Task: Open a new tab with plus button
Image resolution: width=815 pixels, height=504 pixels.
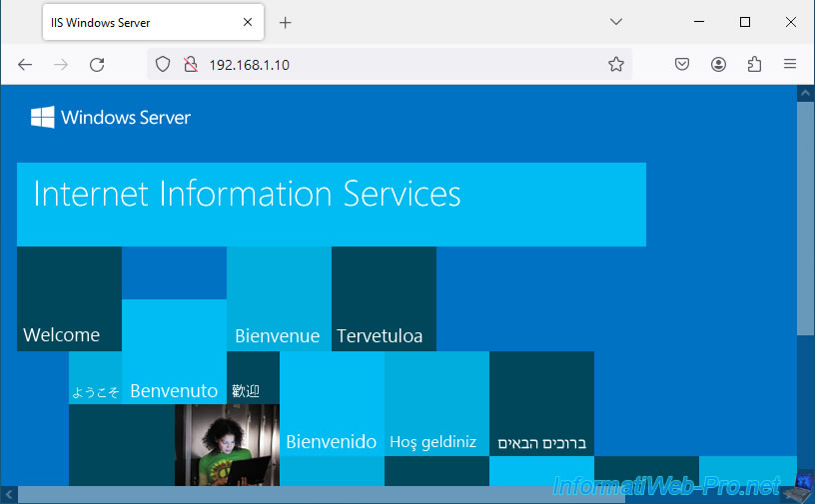Action: coord(286,22)
